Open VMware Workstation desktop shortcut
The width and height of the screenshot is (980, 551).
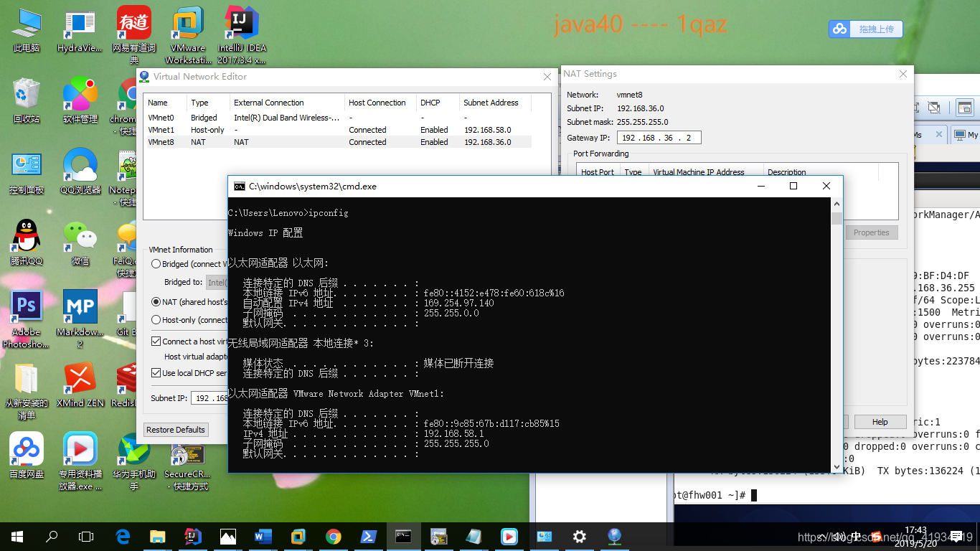pos(188,36)
